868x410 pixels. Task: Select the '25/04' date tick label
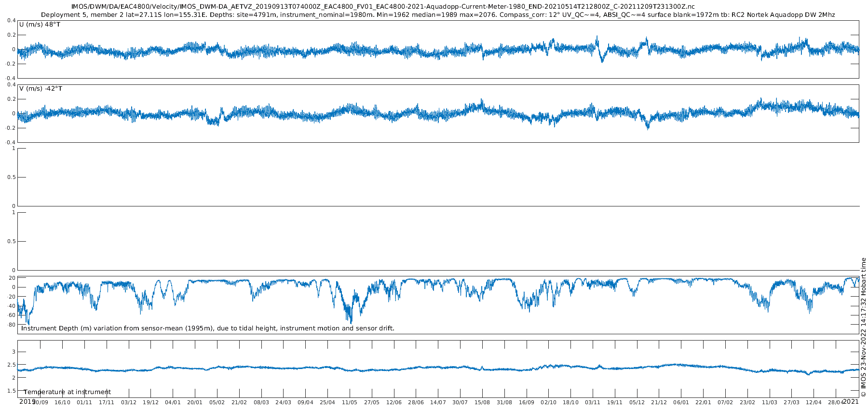[327, 402]
